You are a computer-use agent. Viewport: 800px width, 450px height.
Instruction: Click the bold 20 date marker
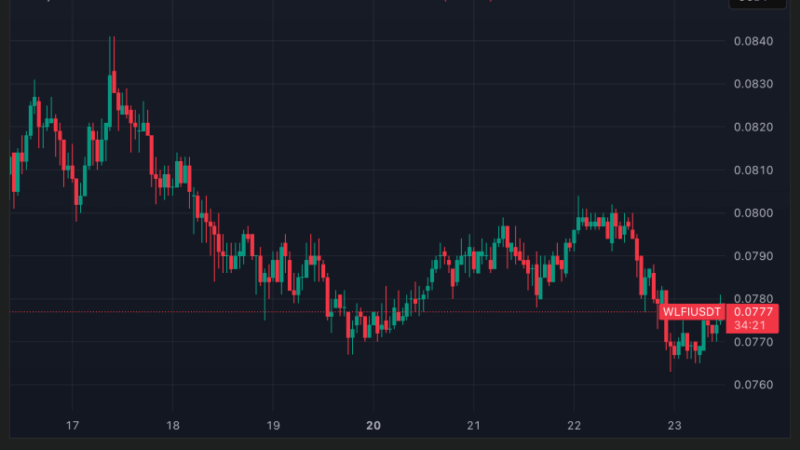pos(372,425)
